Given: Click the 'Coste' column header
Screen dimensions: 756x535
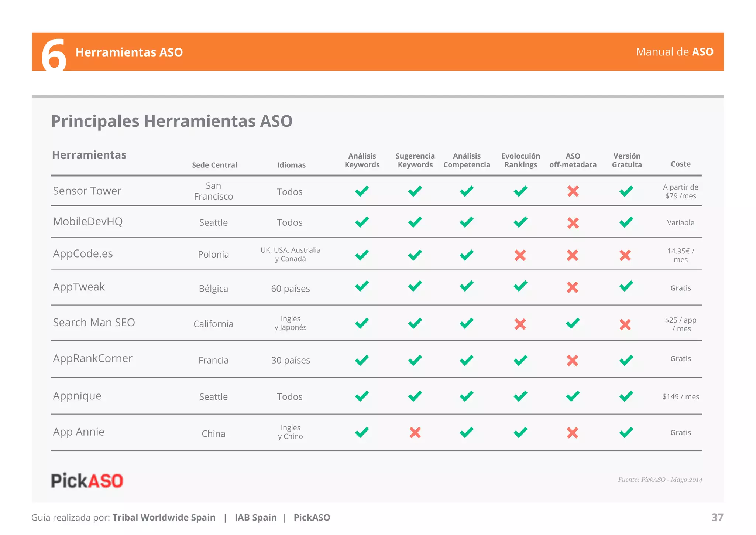Looking at the screenshot, I should pyautogui.click(x=680, y=164).
